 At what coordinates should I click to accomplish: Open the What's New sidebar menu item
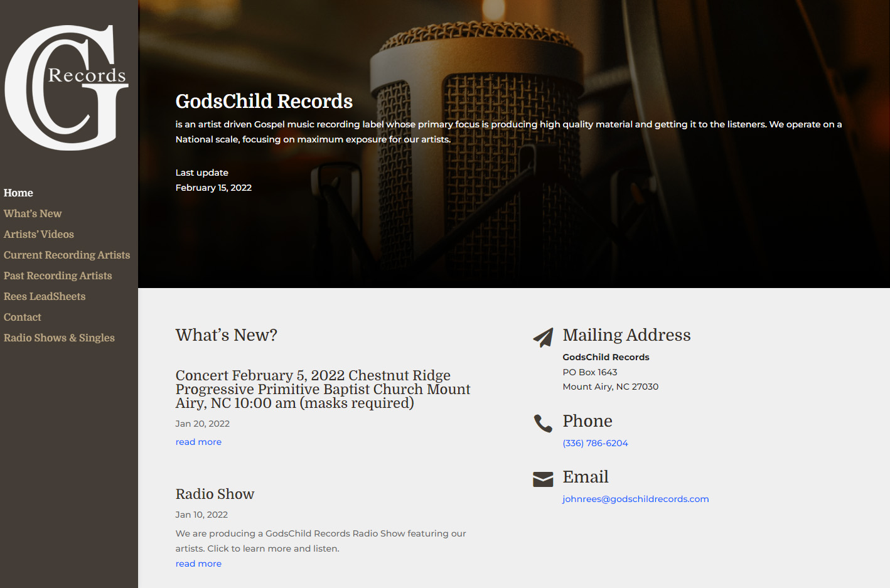pyautogui.click(x=33, y=213)
